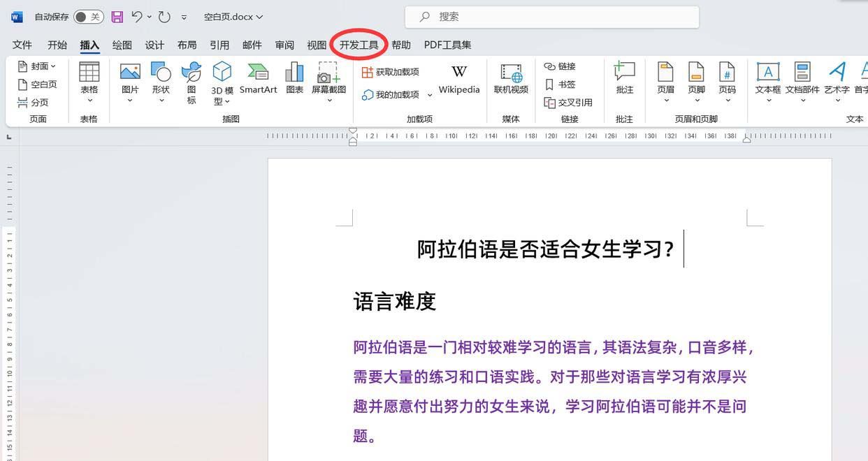Viewport: 868px width, 461px height.
Task: Click the Save icon in title bar
Action: coord(117,17)
